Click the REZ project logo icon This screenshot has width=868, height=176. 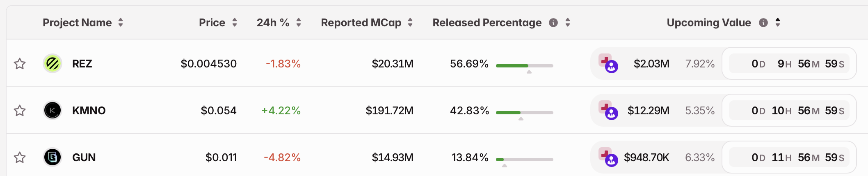[53, 63]
